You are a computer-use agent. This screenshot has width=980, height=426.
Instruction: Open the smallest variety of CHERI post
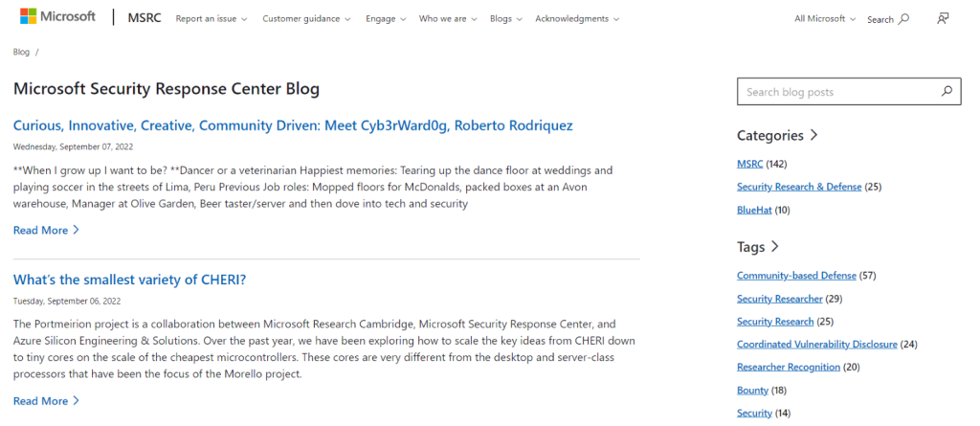pos(130,280)
